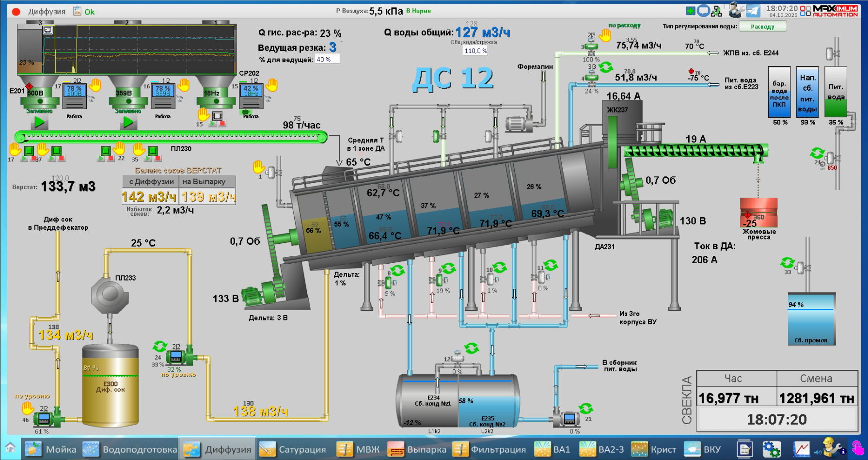Open the chat bubble messages icon
868x460 pixels.
tap(703, 11)
